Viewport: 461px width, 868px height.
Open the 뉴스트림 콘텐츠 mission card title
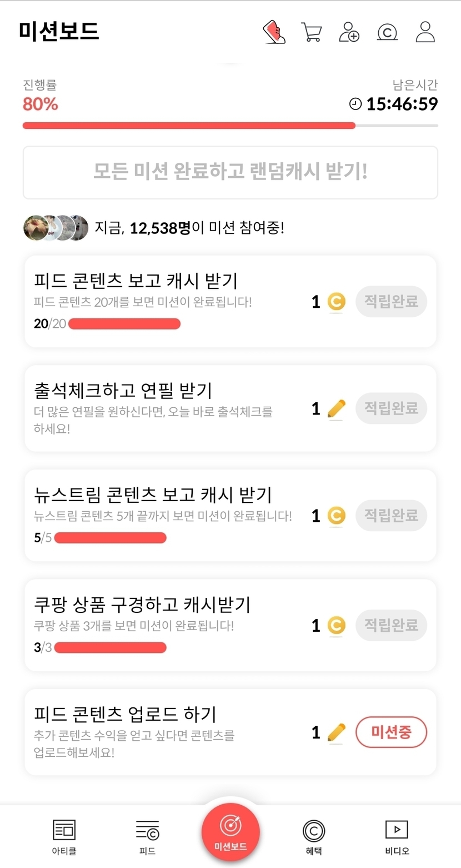[153, 494]
